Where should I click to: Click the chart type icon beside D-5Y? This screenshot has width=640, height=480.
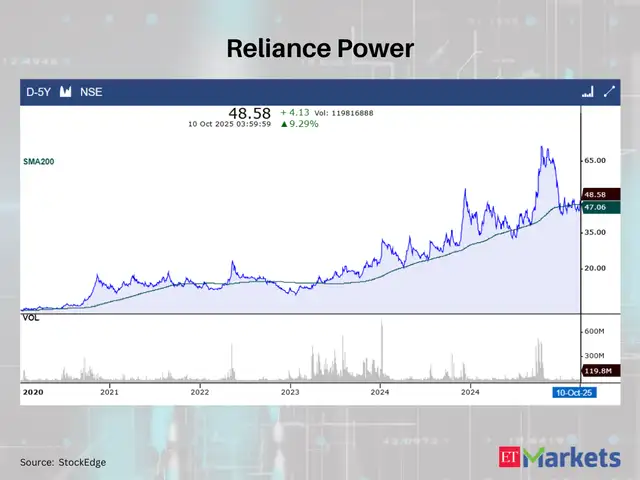coord(66,92)
